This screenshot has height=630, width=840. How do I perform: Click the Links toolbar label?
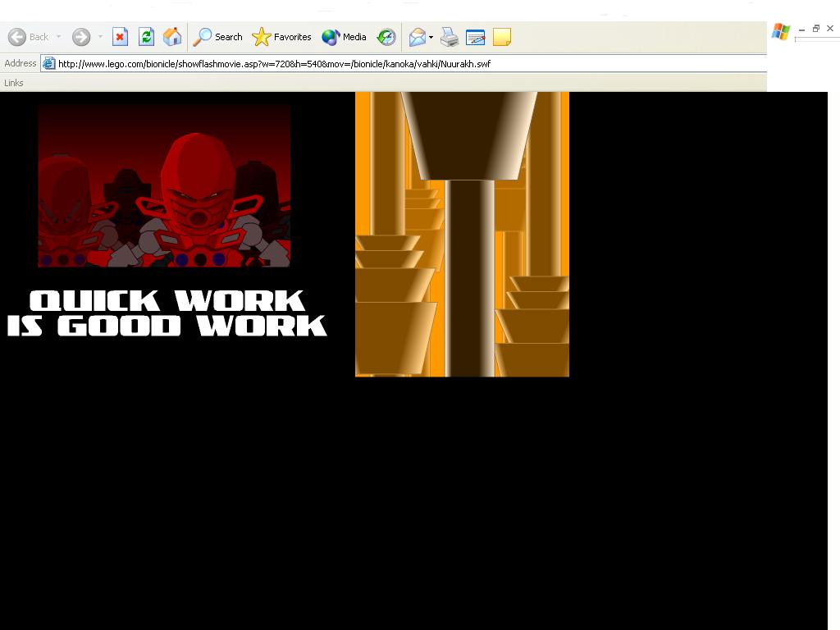pos(13,83)
